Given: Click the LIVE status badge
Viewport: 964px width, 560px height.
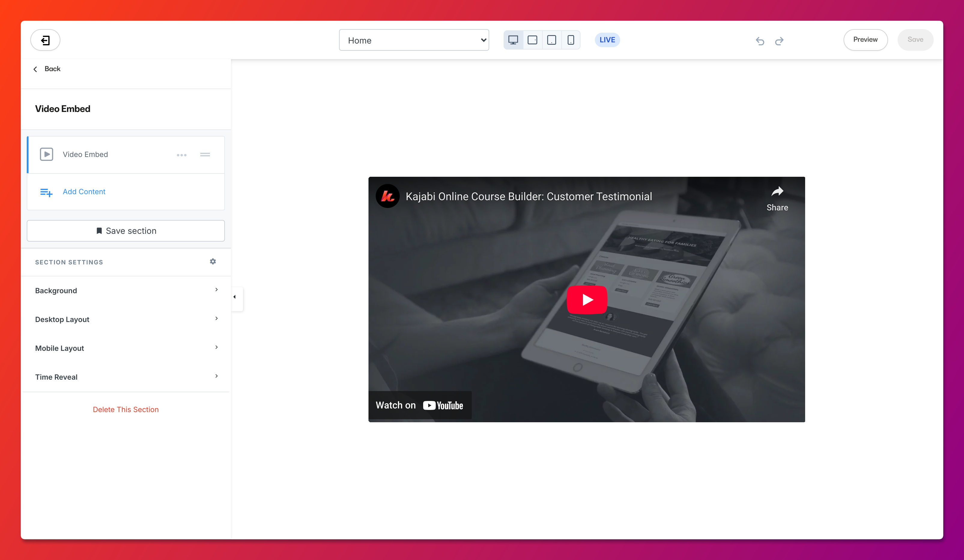Looking at the screenshot, I should [607, 40].
